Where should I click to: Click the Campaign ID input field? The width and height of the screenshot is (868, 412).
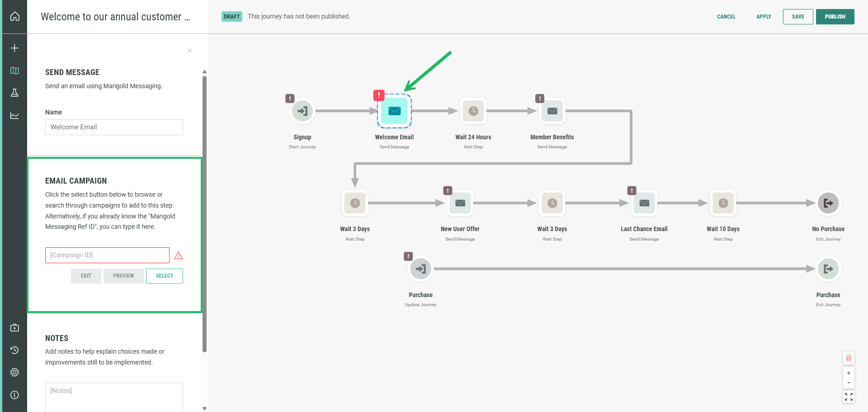(107, 255)
